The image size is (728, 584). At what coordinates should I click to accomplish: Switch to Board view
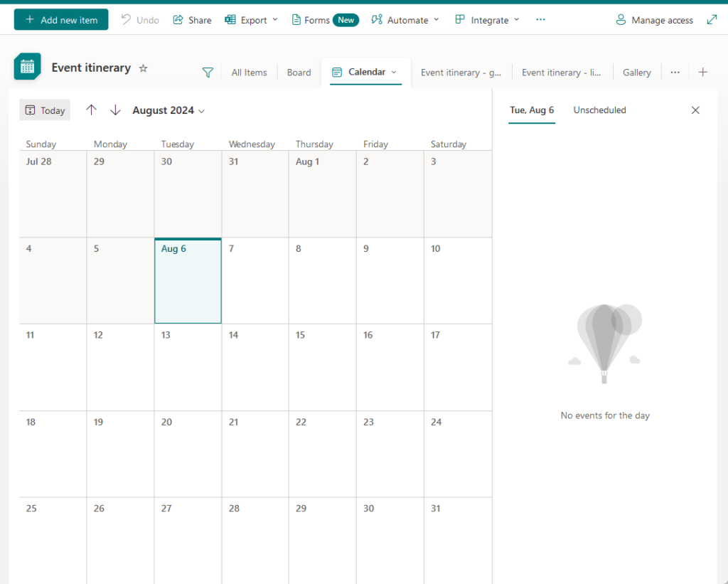tap(299, 73)
